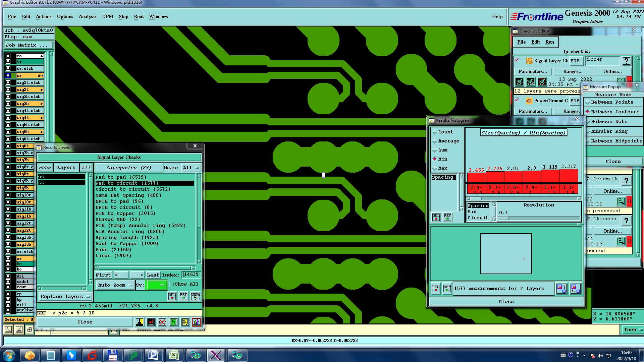Click crossed-out REF icon in bottom toolbar
This screenshot has width=644, height=362.
pyautogui.click(x=162, y=322)
